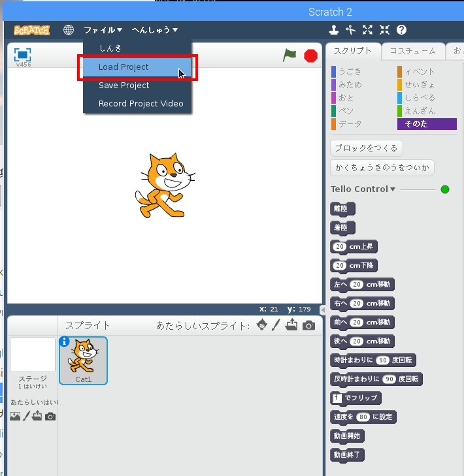Expand the Tello Control dropdown arrow
Viewport: 464px width, 476px height.
[x=393, y=189]
